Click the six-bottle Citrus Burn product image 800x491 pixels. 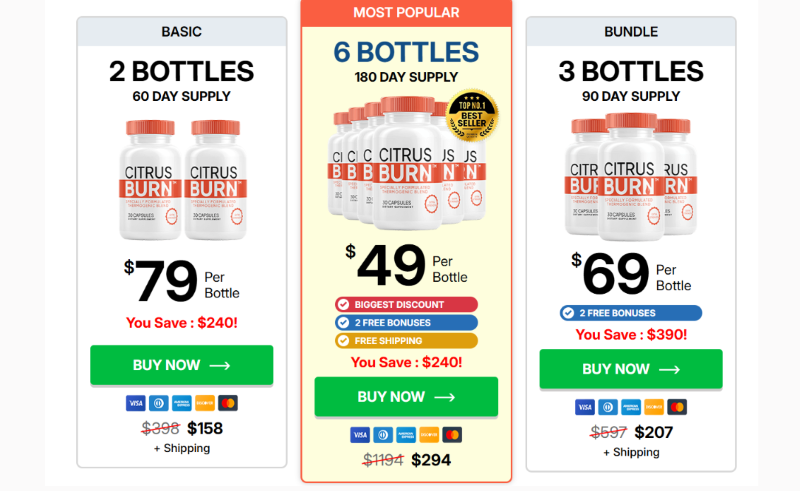pyautogui.click(x=400, y=165)
